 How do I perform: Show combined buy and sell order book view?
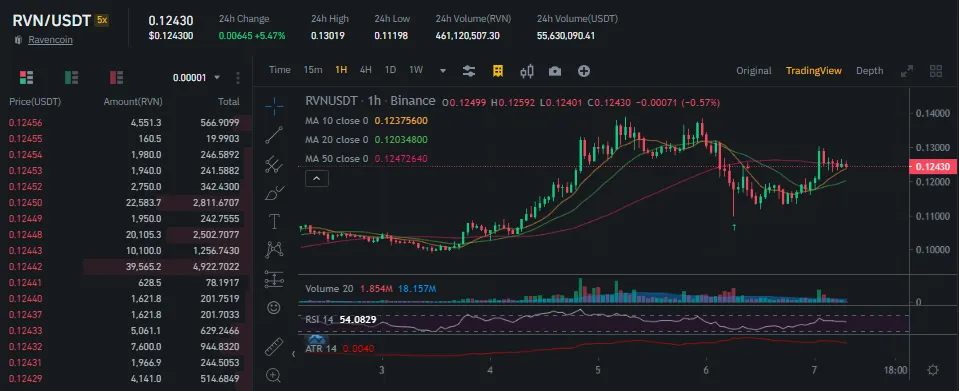[x=26, y=78]
